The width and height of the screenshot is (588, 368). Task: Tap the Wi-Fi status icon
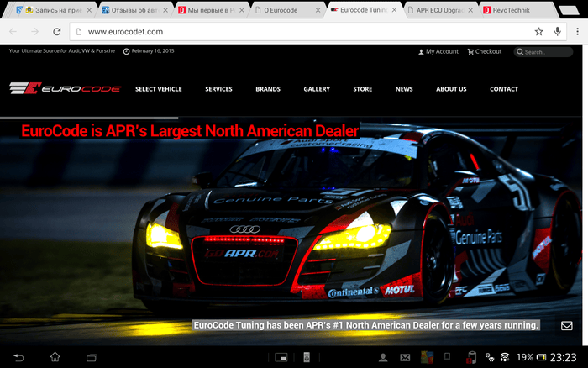tap(505, 357)
